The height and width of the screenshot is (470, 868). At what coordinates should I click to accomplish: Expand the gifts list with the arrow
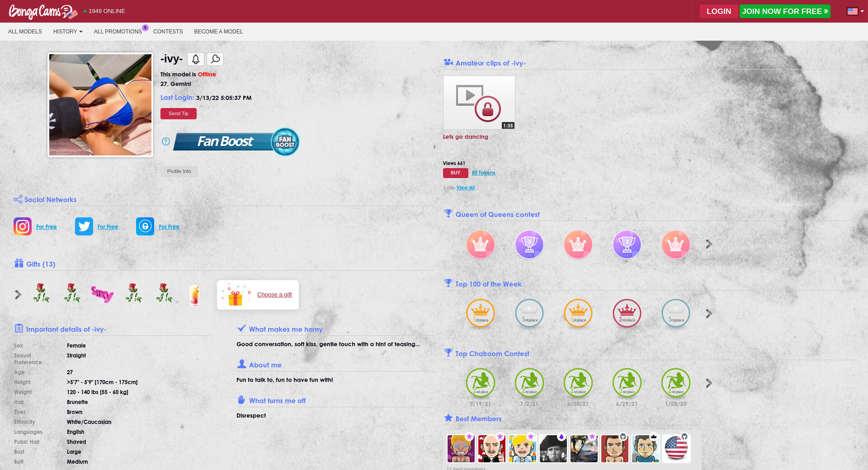point(18,295)
